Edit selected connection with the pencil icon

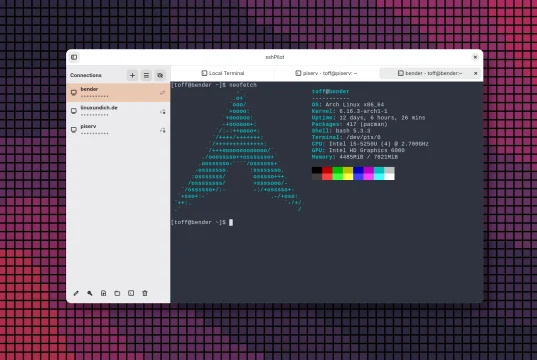[76, 293]
